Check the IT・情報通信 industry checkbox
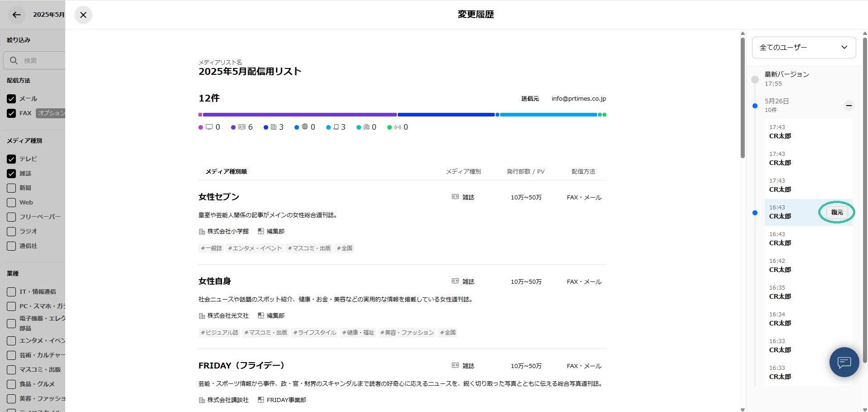This screenshot has height=412, width=868. (x=11, y=292)
